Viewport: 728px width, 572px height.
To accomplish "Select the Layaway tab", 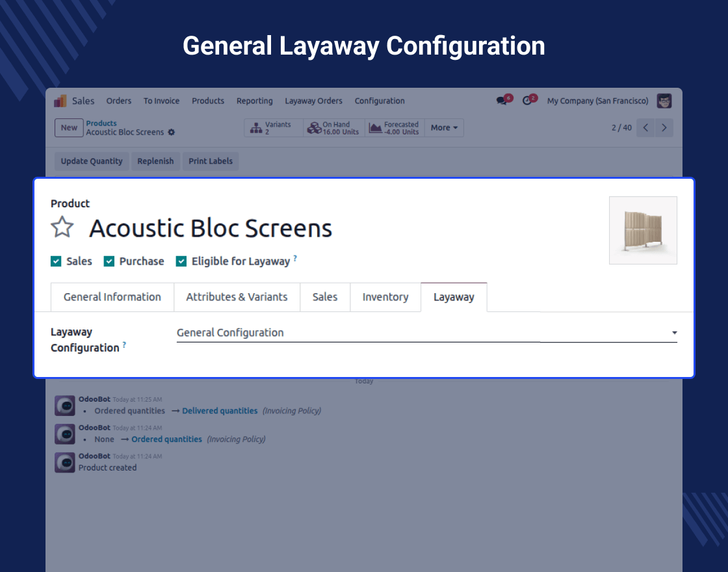I will click(454, 297).
